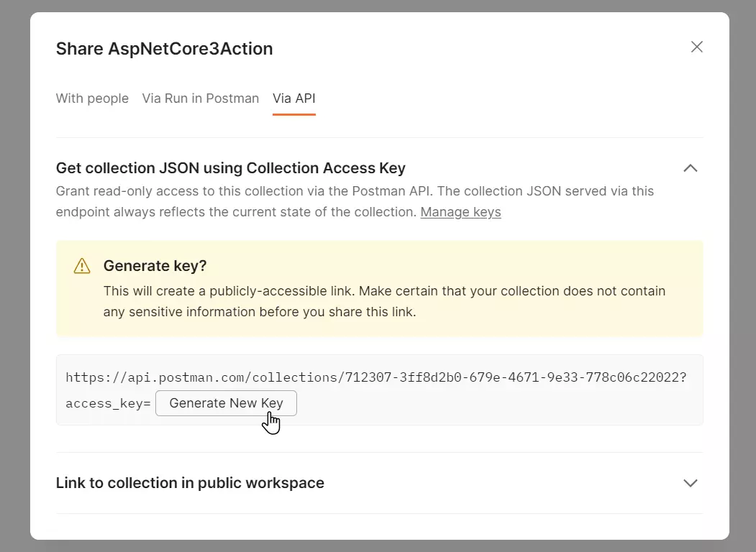Image resolution: width=756 pixels, height=552 pixels.
Task: Click the access_key= parameter text
Action: pos(109,403)
